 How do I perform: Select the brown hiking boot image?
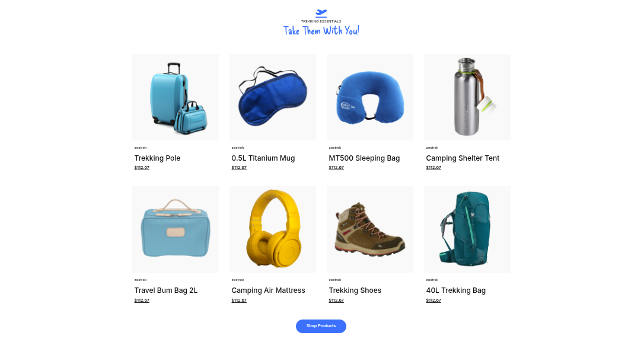click(x=370, y=229)
